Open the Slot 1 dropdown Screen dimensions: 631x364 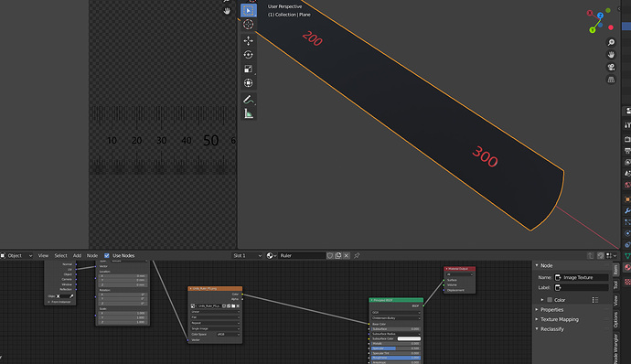247,256
